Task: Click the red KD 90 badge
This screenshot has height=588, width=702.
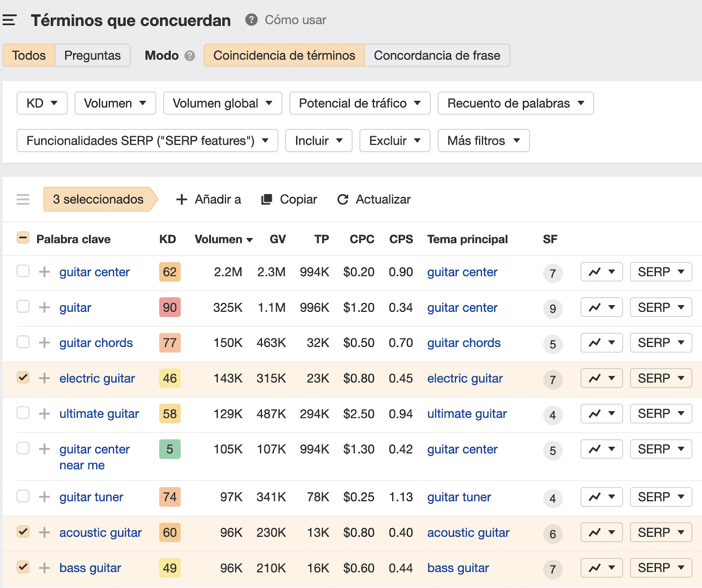Action: click(170, 307)
